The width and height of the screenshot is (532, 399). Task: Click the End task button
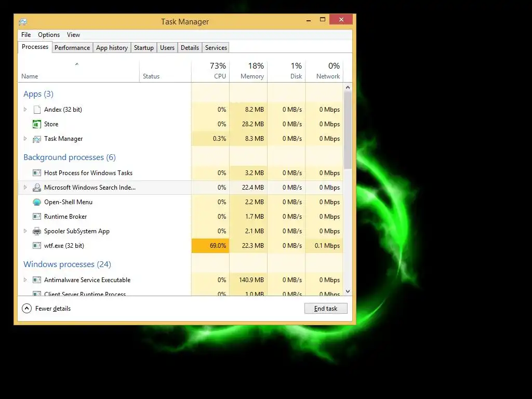click(x=326, y=309)
